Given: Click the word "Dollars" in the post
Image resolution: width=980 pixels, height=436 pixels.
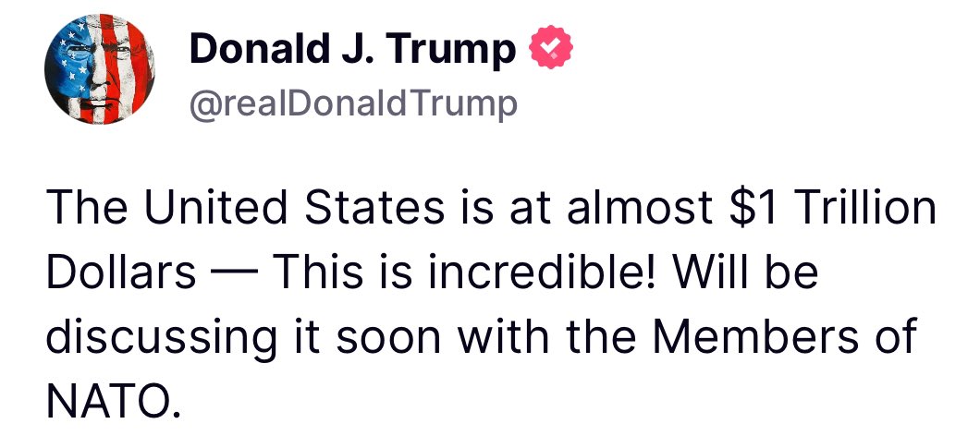Looking at the screenshot, I should (121, 272).
